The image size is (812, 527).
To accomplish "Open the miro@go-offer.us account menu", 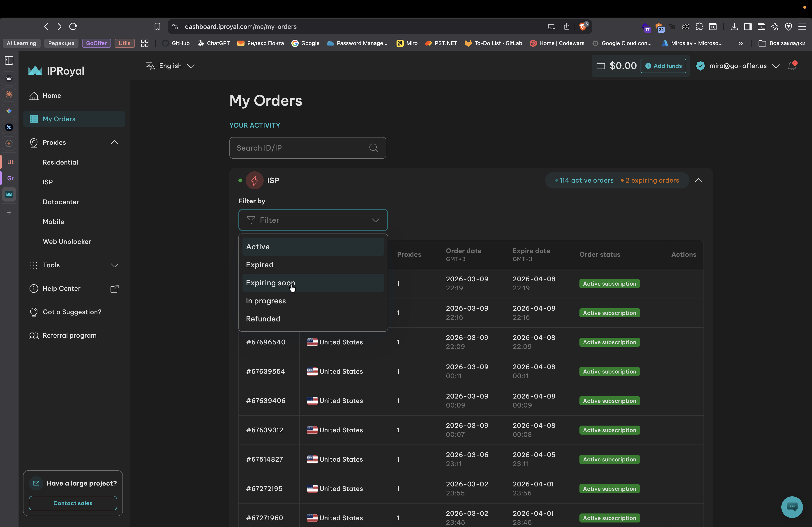I will pyautogui.click(x=738, y=66).
